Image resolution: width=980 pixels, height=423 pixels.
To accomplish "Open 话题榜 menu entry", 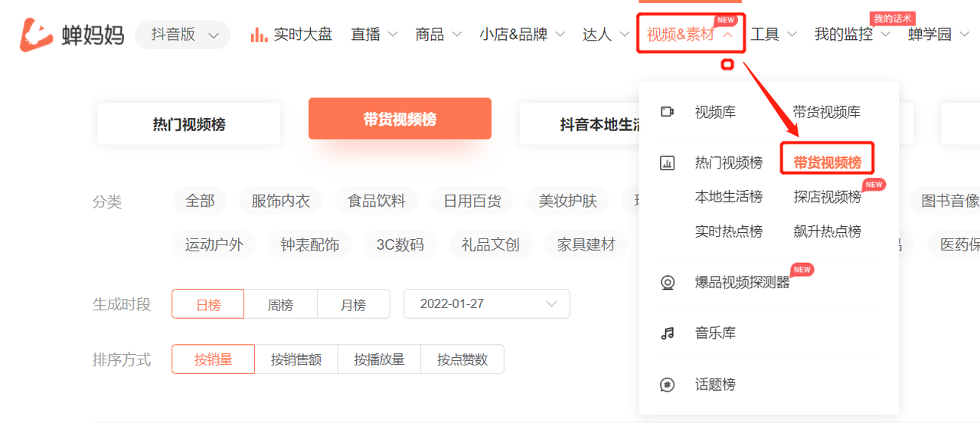I will (715, 385).
